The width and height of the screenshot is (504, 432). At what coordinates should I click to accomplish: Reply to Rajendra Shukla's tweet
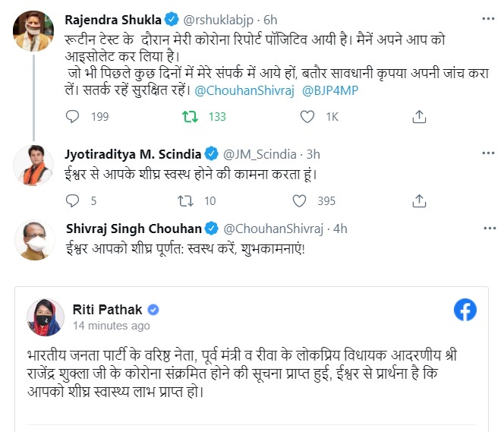click(x=73, y=117)
